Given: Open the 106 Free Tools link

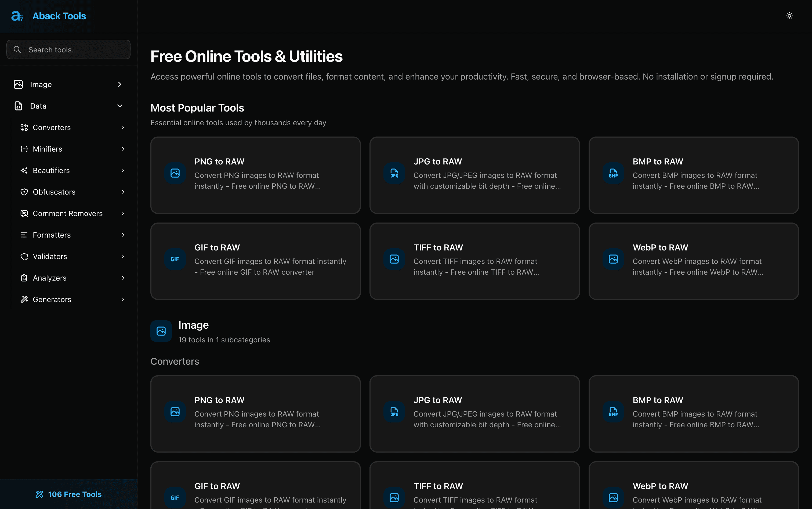Looking at the screenshot, I should click(x=68, y=494).
